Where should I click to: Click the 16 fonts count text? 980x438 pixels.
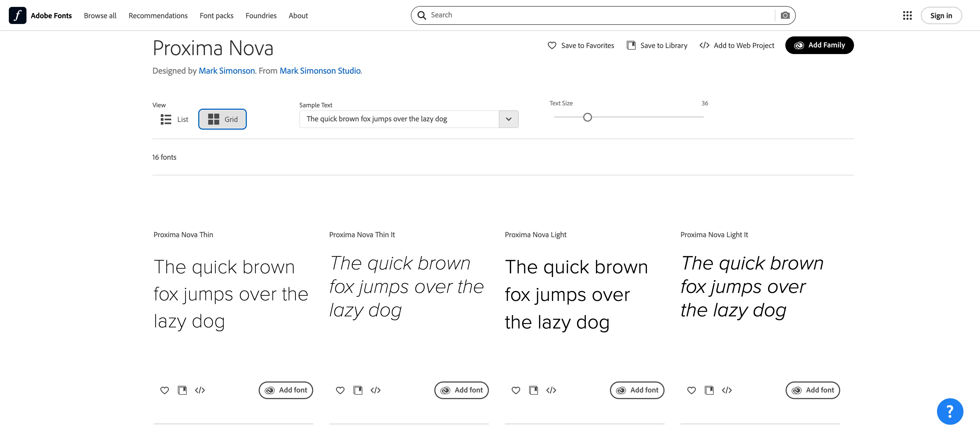pyautogui.click(x=164, y=157)
